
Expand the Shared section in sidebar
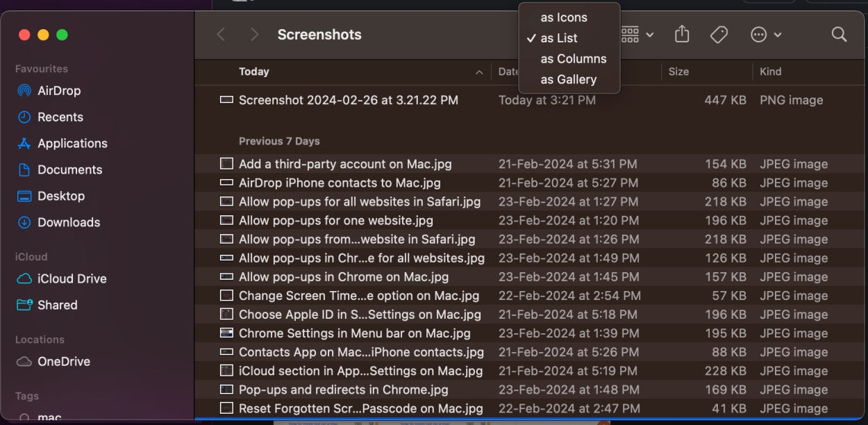pos(57,305)
